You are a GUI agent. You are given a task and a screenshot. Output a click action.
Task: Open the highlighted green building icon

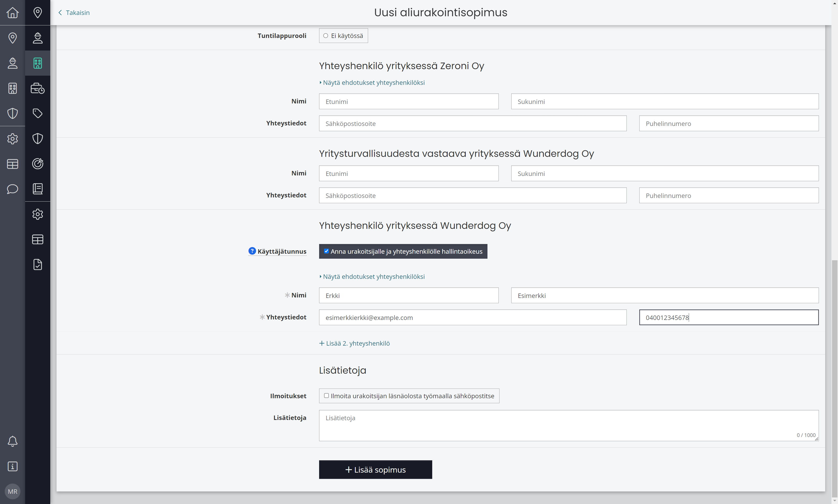point(38,63)
